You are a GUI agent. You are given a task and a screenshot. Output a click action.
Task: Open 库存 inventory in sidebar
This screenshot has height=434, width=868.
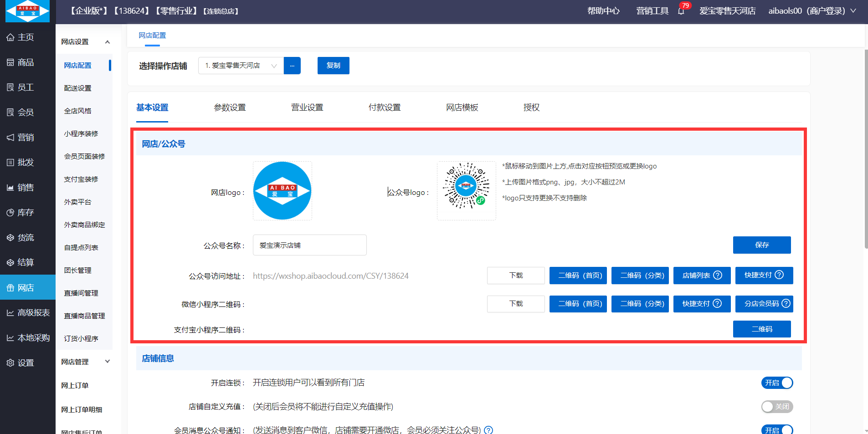(21, 213)
